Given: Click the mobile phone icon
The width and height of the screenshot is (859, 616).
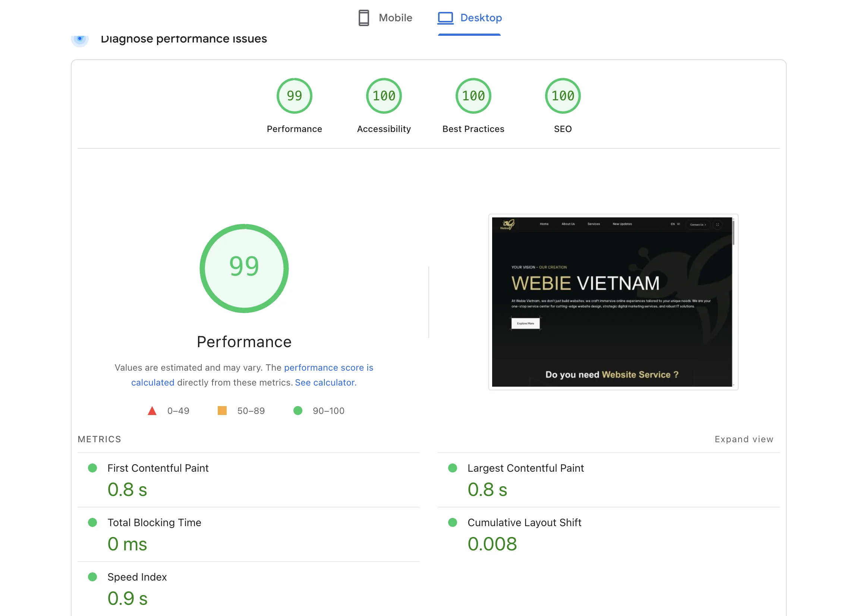Looking at the screenshot, I should click(x=363, y=18).
